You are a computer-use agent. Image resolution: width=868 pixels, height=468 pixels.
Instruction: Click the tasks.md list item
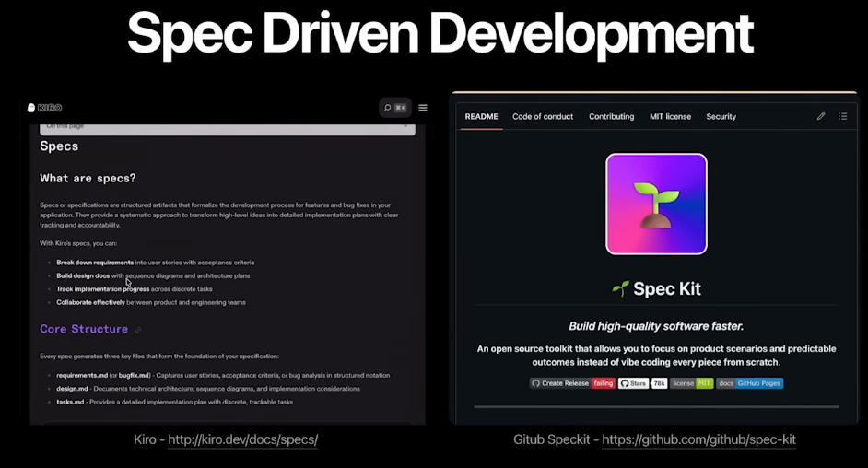coord(174,403)
